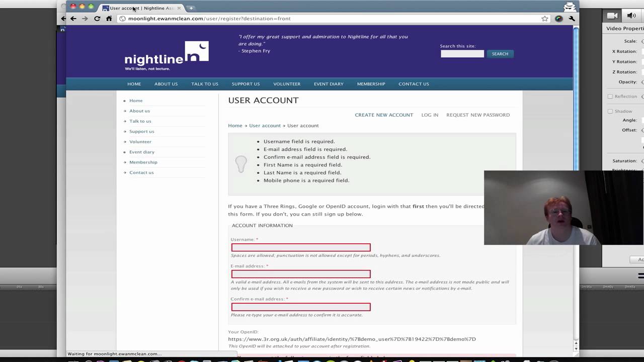This screenshot has height=362, width=644.
Task: Open the Home link in the left sidebar
Action: click(x=136, y=101)
